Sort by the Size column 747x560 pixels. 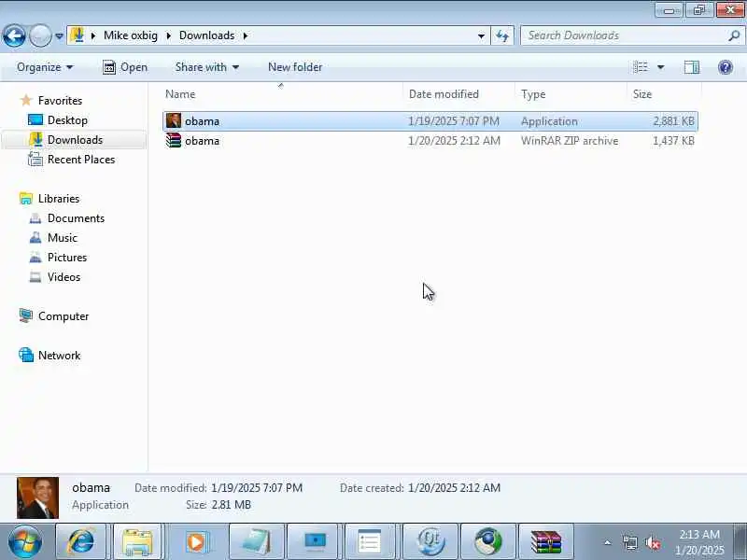pyautogui.click(x=664, y=94)
